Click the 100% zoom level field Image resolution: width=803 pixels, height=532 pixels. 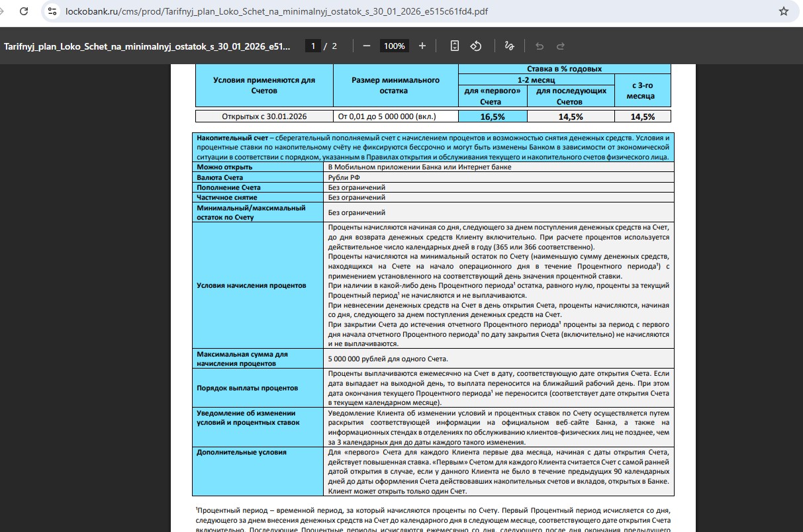pos(395,46)
